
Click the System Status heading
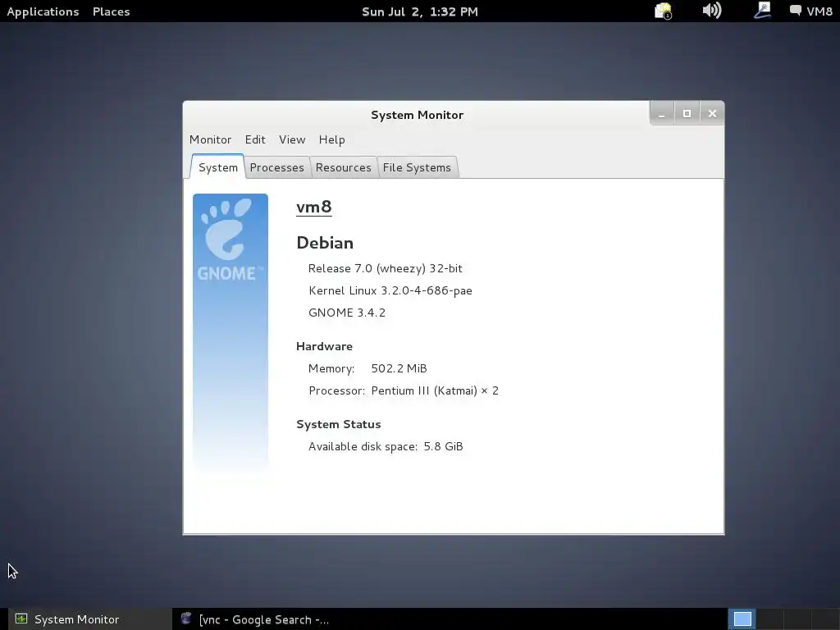pos(339,424)
